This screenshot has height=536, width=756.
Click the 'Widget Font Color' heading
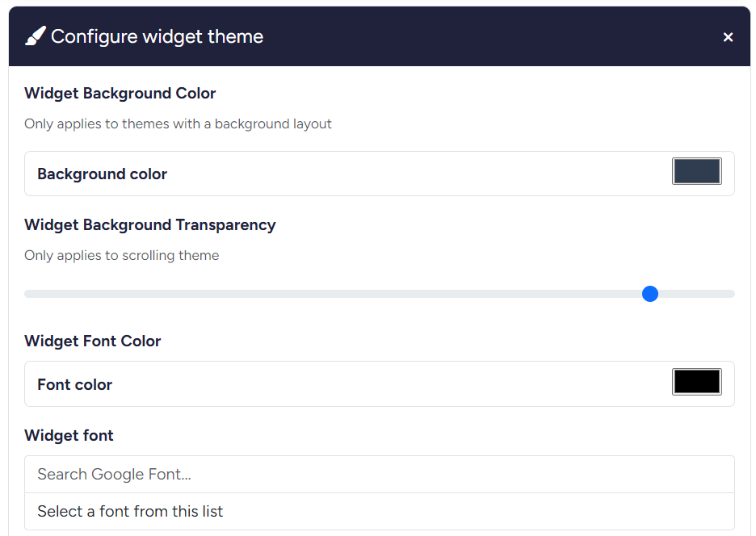[x=93, y=341]
